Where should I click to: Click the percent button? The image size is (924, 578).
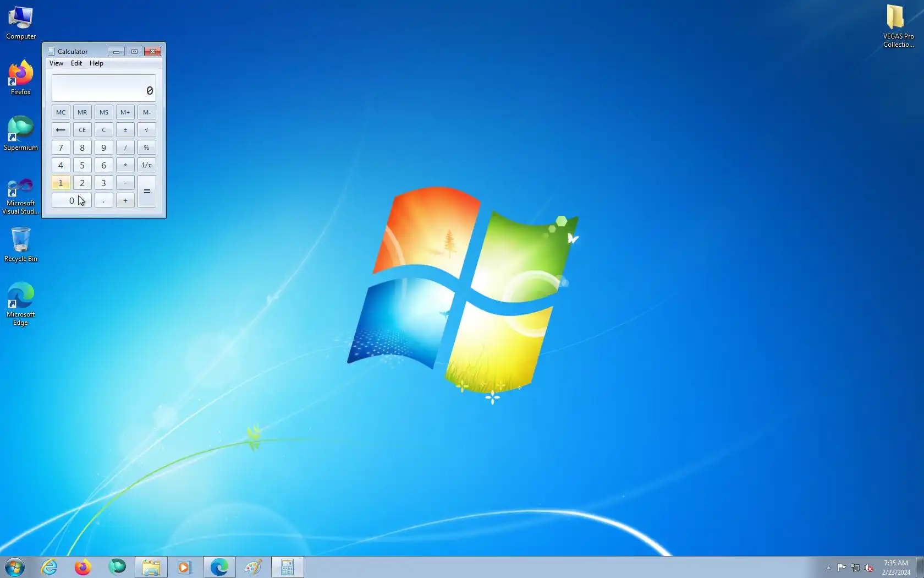coord(146,148)
